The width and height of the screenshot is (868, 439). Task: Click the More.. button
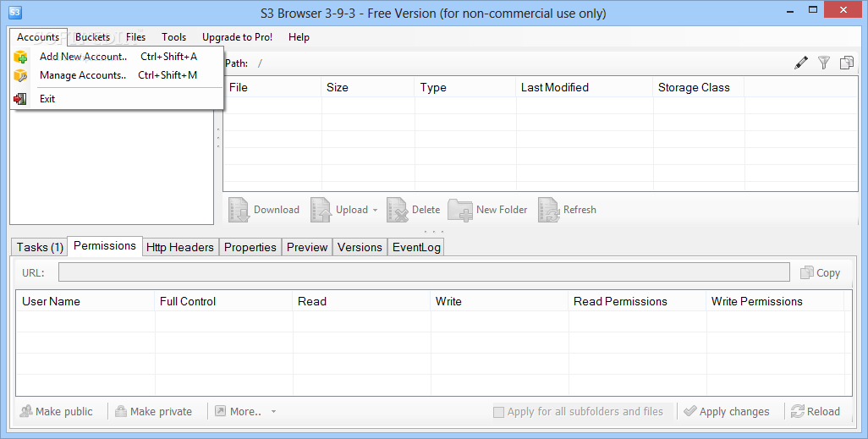click(x=245, y=412)
